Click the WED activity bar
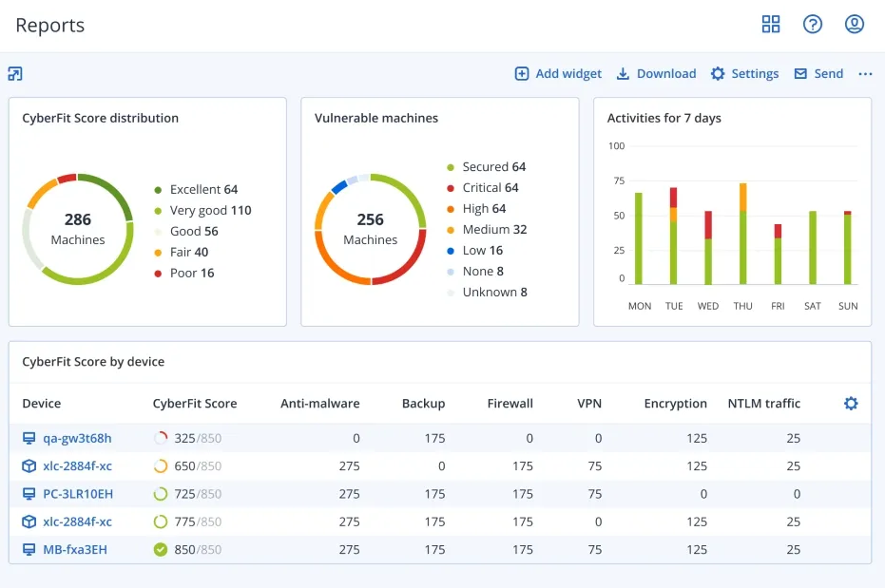 [x=708, y=248]
